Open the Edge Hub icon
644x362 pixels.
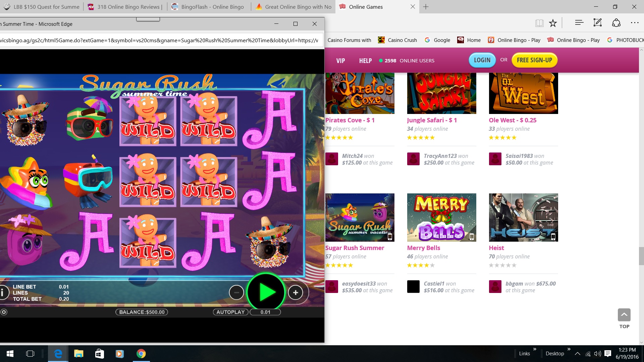point(579,23)
